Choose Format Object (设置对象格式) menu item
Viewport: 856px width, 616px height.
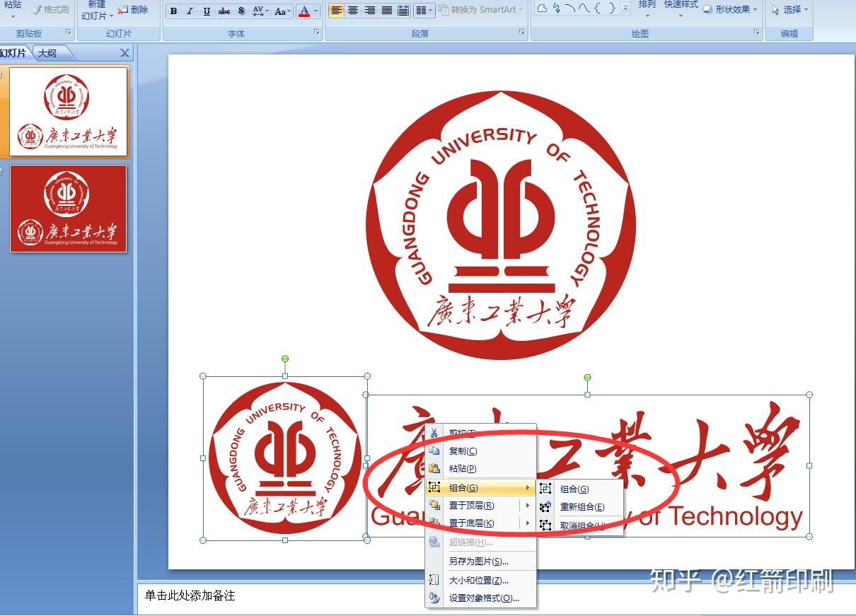coord(480,598)
